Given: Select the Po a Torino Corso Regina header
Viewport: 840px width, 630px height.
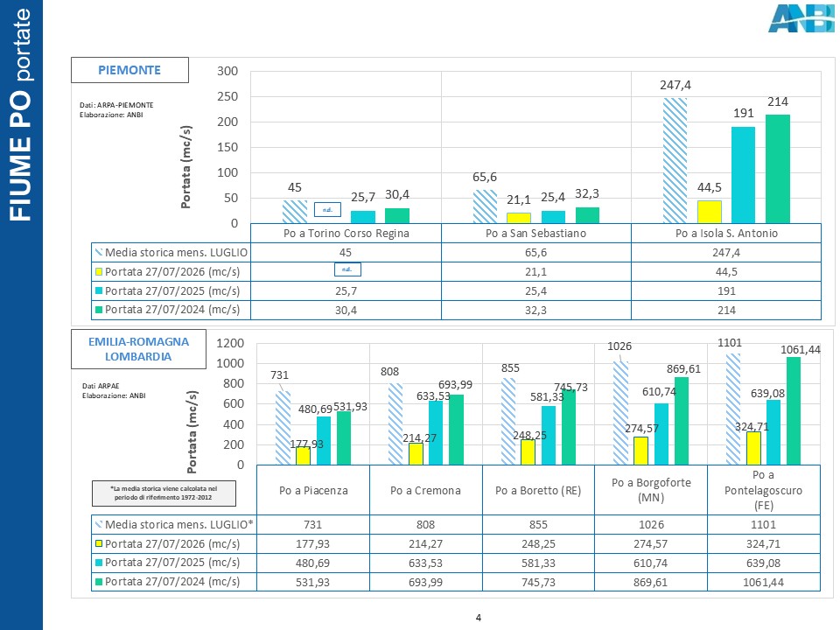Looking at the screenshot, I should (x=346, y=233).
